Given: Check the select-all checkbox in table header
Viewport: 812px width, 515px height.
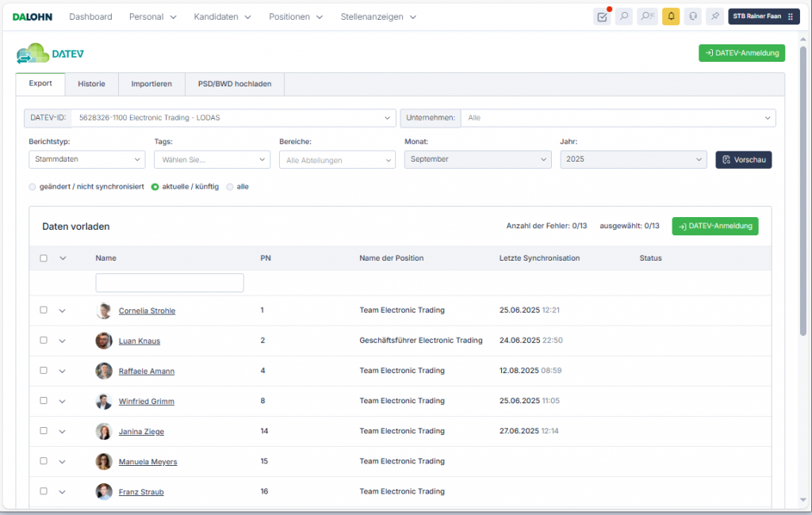Looking at the screenshot, I should coord(44,258).
